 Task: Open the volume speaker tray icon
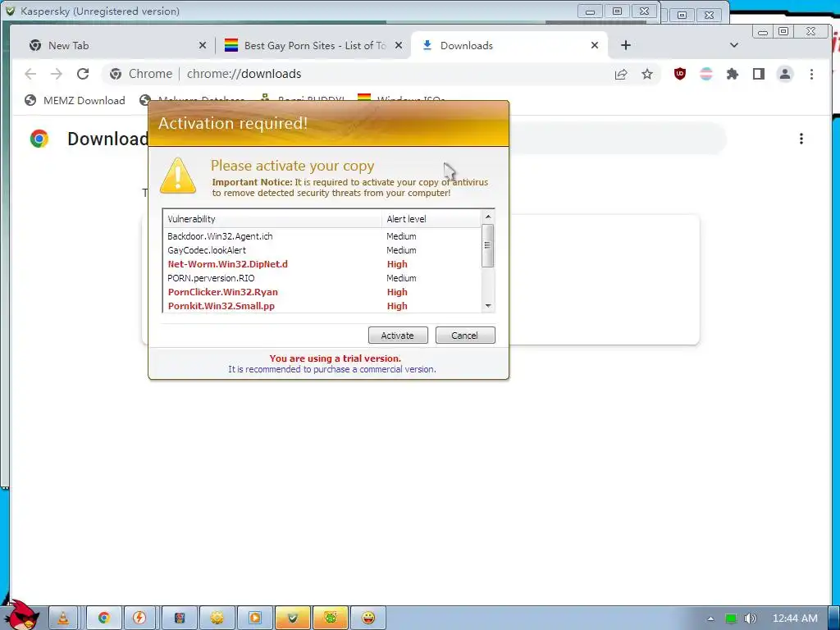point(751,619)
